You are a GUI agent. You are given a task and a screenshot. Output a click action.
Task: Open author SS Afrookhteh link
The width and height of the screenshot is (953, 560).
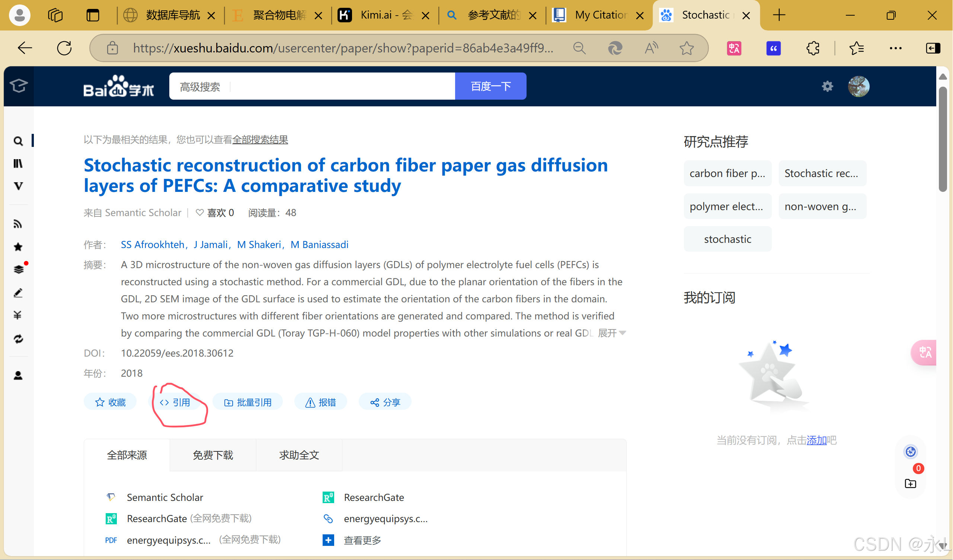[x=152, y=244]
